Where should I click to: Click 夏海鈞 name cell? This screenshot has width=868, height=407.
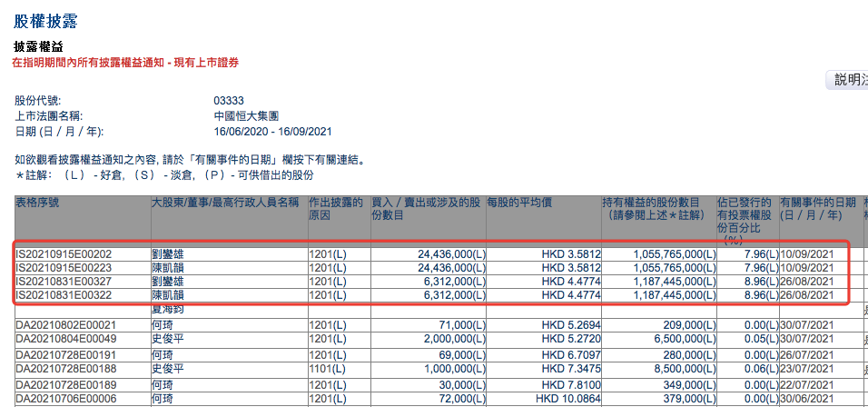tap(168, 310)
